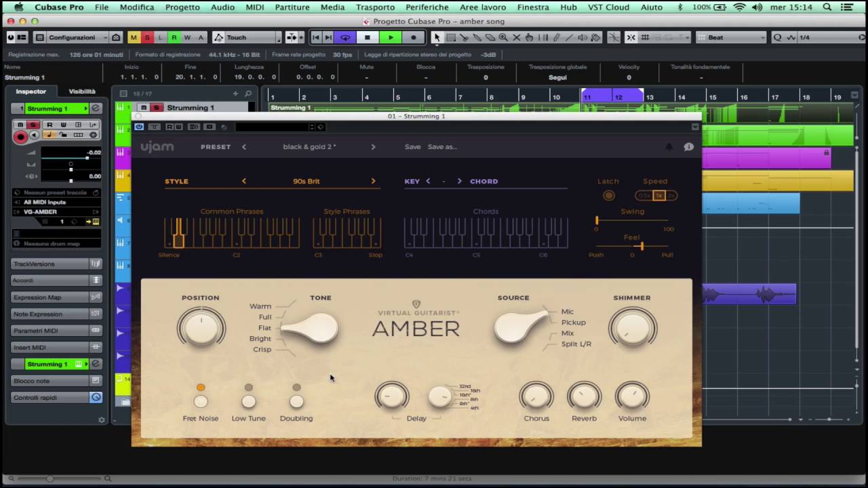Open the Trasporto menu
Image resolution: width=868 pixels, height=488 pixels.
(x=375, y=7)
